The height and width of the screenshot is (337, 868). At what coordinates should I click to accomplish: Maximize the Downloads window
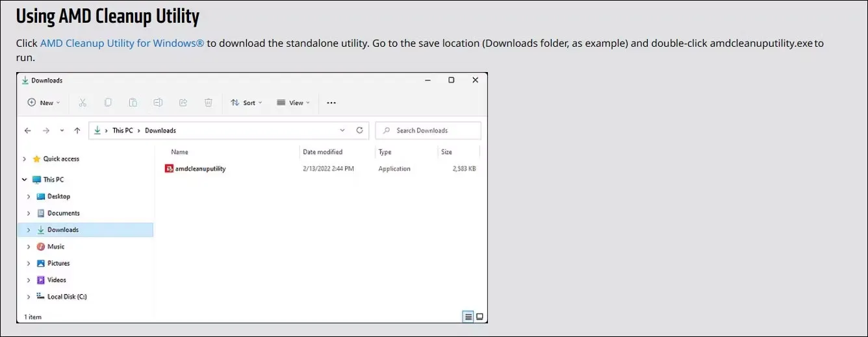click(x=452, y=81)
